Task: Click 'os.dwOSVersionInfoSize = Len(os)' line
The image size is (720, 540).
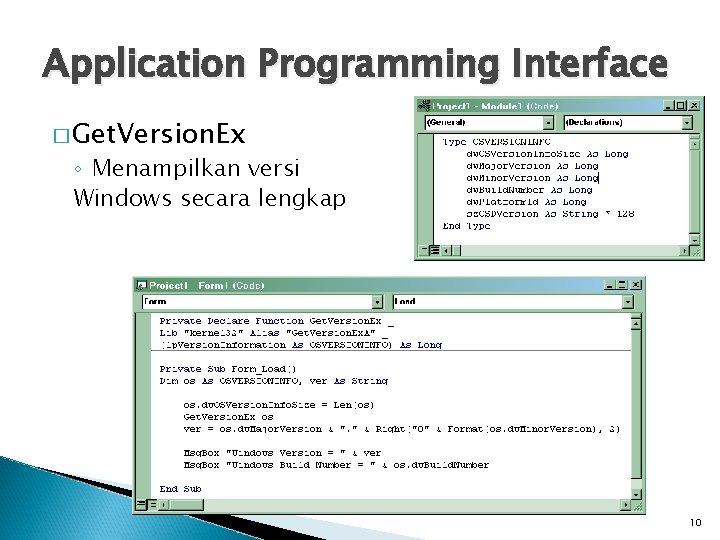Action: 279,405
